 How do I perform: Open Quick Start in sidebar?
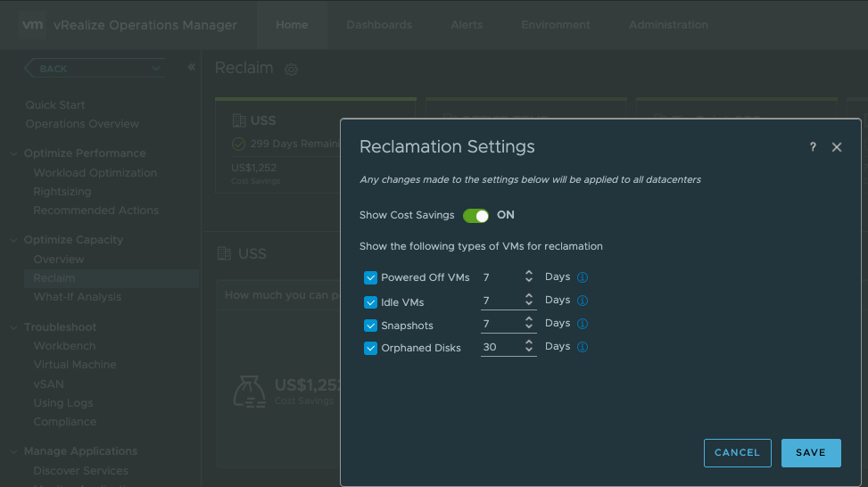point(55,105)
